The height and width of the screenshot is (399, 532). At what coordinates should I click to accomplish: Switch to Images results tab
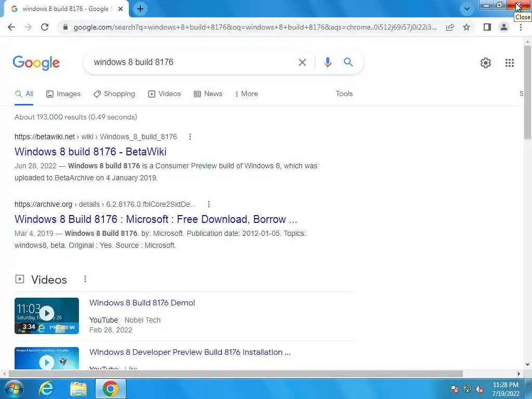point(63,94)
